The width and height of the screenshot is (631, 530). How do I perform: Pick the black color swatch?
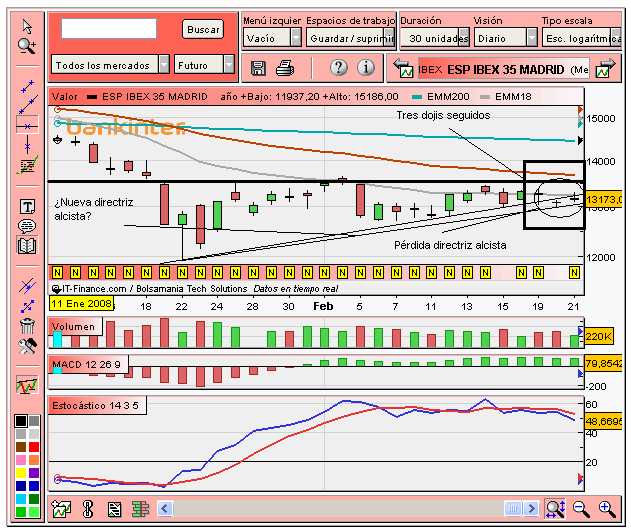21,421
